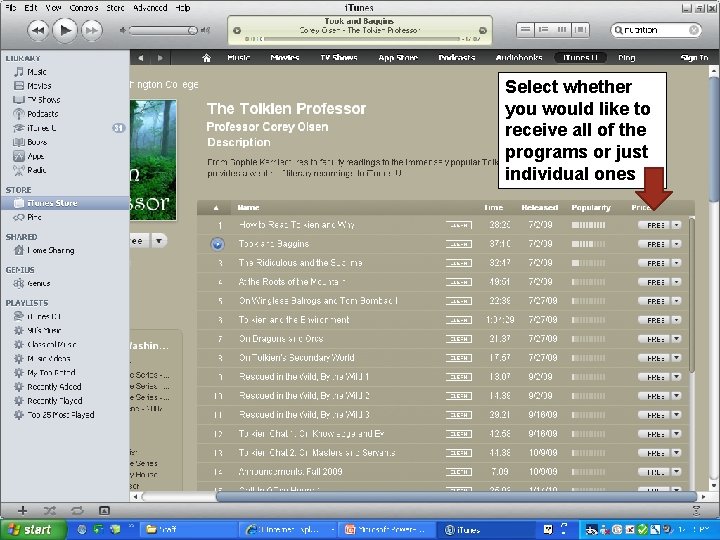Open the Audiobooks store tab
This screenshot has height=540, width=720.
(519, 58)
